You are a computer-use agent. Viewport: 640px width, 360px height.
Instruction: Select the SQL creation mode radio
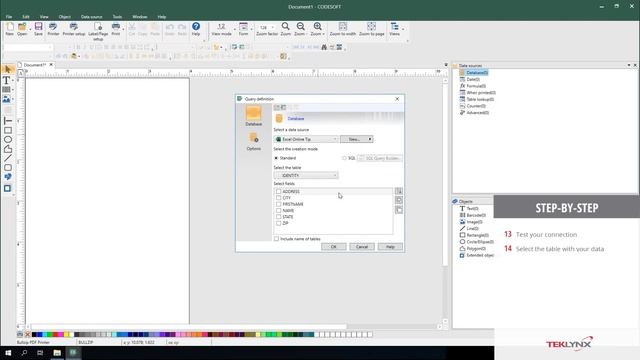[344, 158]
